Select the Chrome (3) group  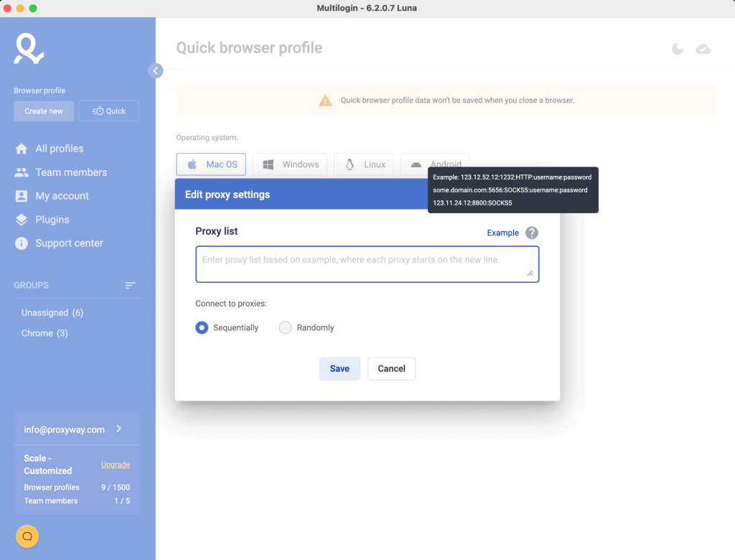[x=45, y=333]
